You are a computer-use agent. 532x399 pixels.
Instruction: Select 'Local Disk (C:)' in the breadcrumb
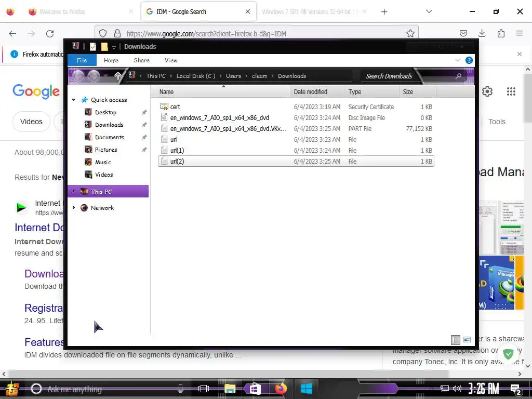[196, 76]
